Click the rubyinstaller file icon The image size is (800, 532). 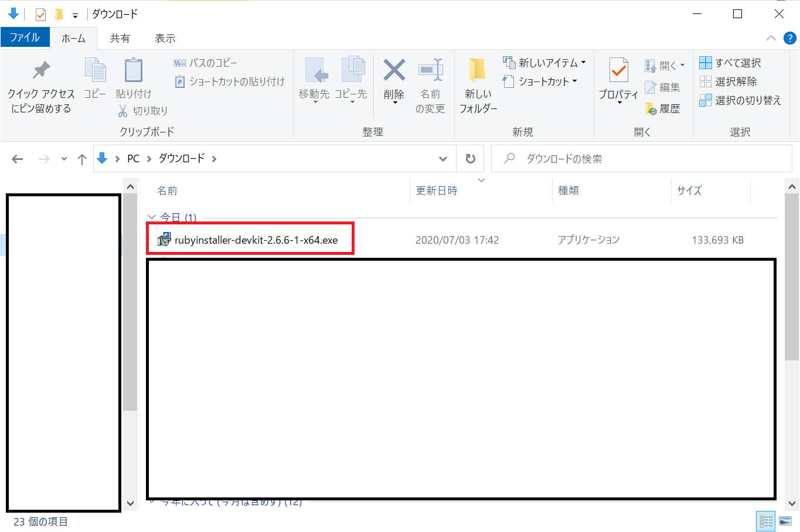click(164, 239)
